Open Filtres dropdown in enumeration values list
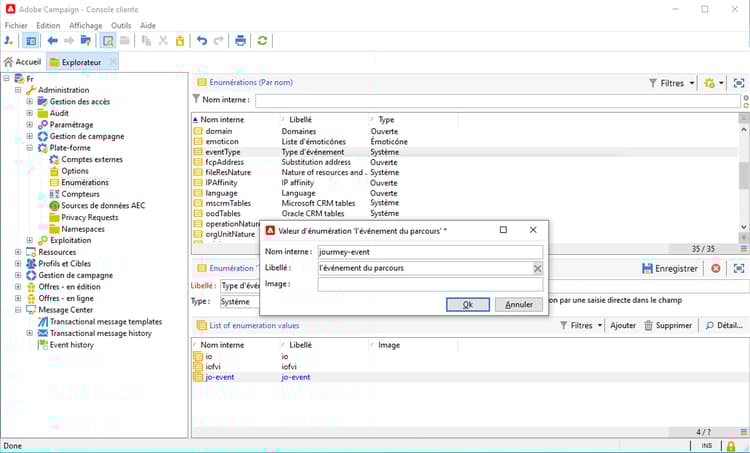This screenshot has height=453, width=750. (581, 325)
